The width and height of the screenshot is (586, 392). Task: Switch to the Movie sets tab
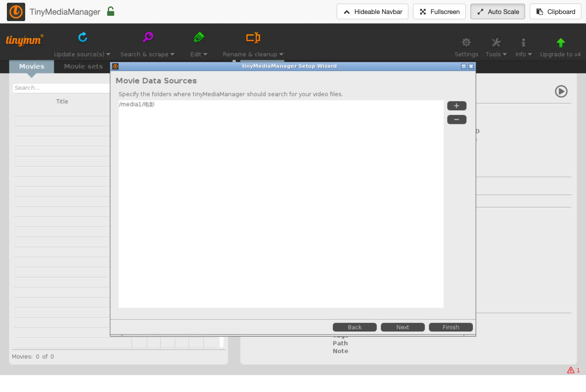(x=83, y=66)
